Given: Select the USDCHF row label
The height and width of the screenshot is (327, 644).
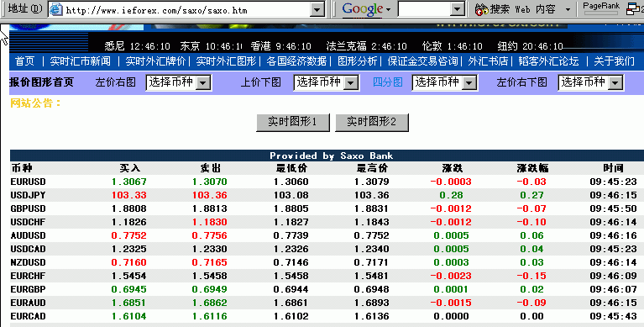Looking at the screenshot, I should (28, 222).
